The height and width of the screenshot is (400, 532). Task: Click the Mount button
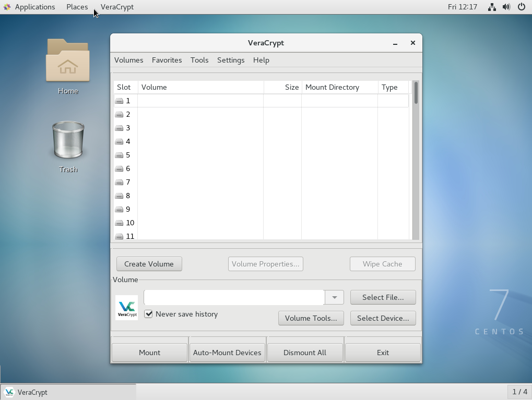point(150,353)
